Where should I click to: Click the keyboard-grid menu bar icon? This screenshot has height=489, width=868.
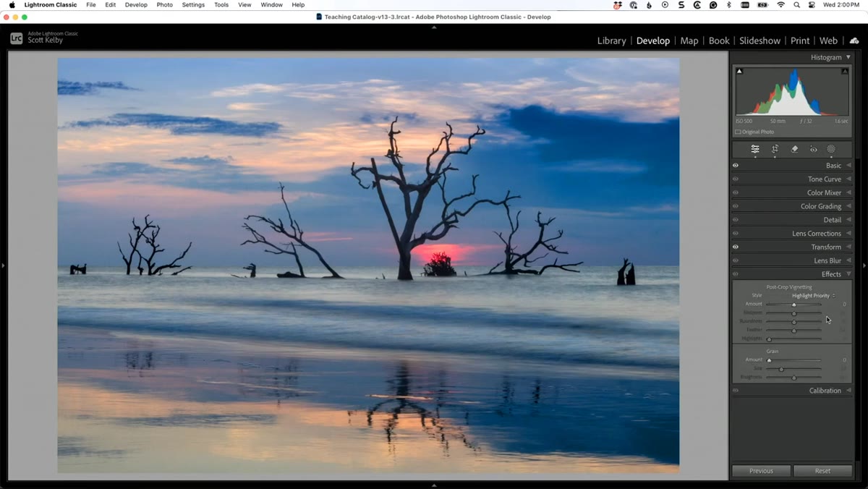744,5
